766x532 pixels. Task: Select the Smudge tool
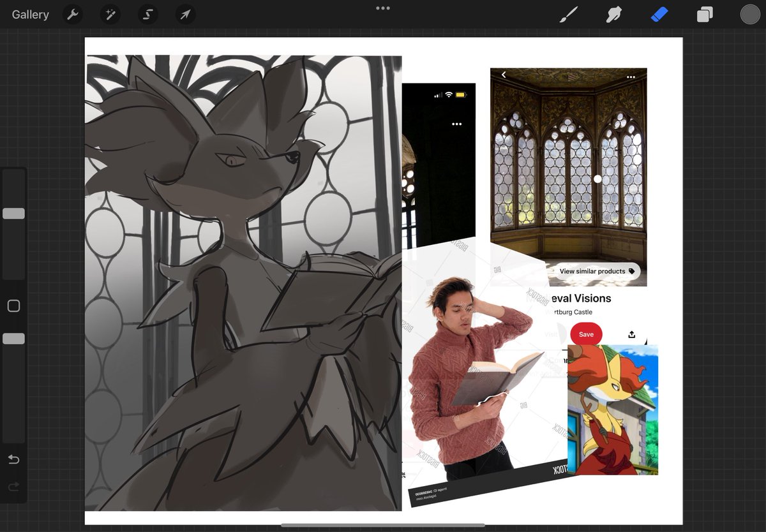[x=613, y=15]
